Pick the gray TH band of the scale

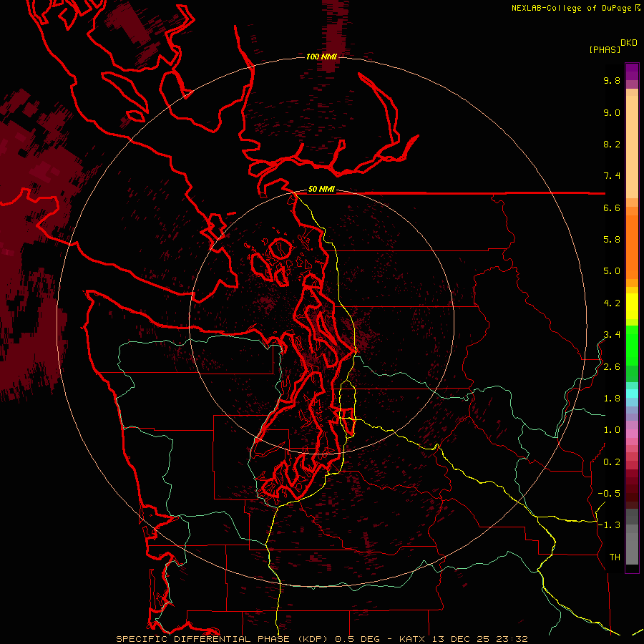(x=632, y=548)
